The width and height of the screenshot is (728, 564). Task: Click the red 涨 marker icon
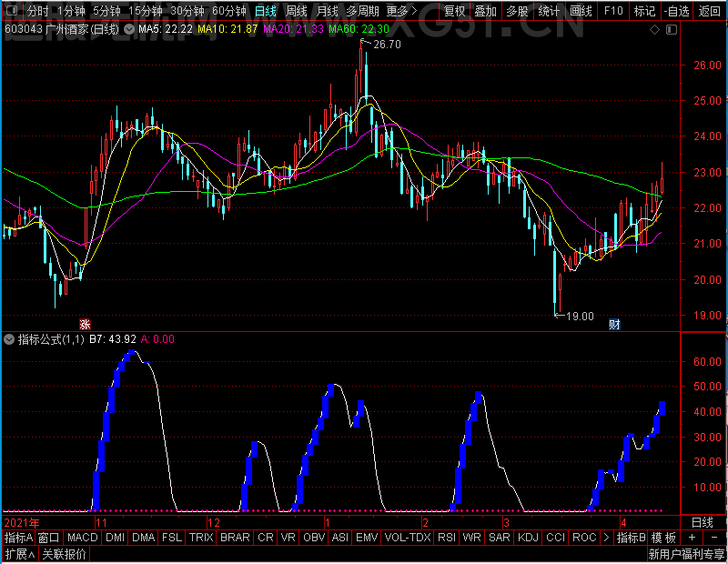tap(85, 324)
